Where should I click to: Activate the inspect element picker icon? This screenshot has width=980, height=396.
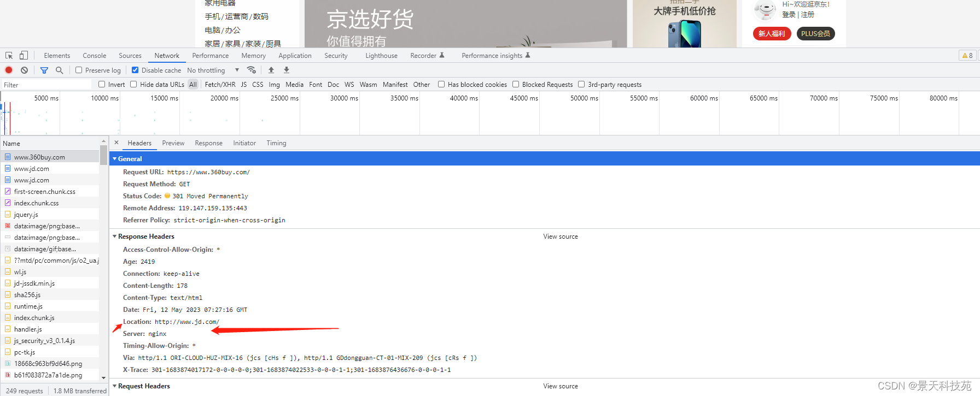pyautogui.click(x=9, y=56)
